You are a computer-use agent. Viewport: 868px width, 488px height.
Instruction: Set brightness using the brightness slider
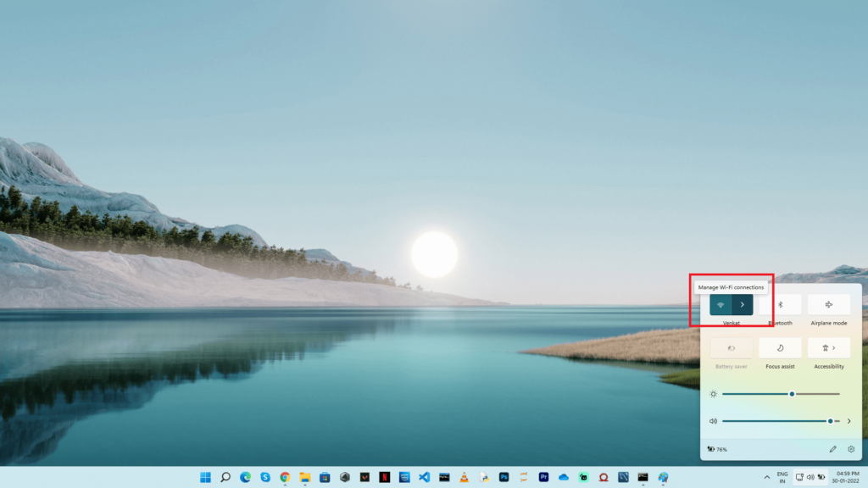tap(792, 394)
